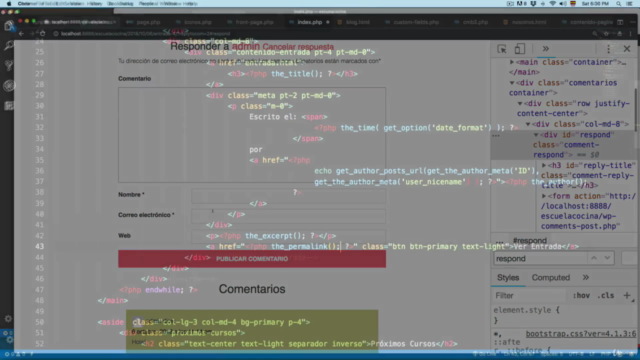Collapse the div row justify-content-center node
Image resolution: width=640 pixels, height=360 pixels.
[520, 104]
